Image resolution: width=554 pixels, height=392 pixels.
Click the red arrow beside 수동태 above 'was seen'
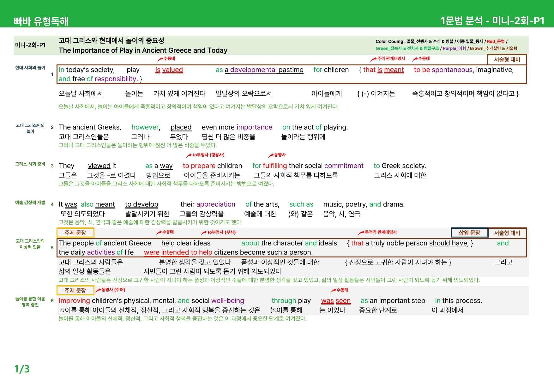pyautogui.click(x=333, y=291)
